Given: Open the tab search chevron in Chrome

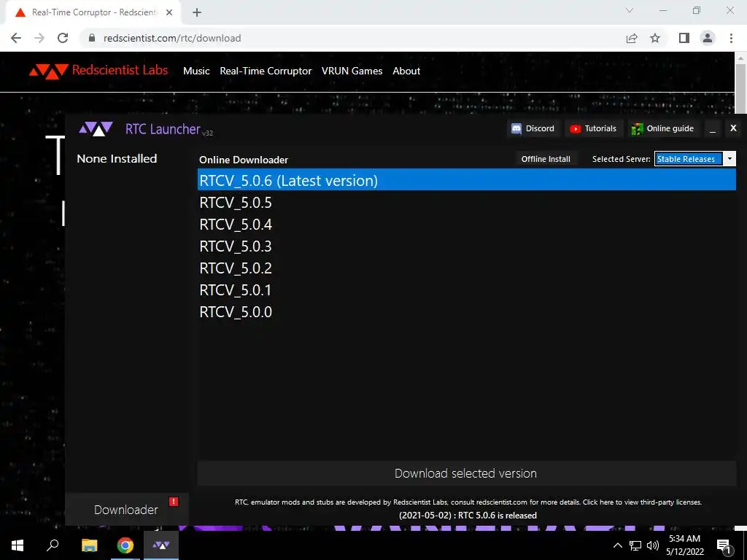Looking at the screenshot, I should 630,10.
